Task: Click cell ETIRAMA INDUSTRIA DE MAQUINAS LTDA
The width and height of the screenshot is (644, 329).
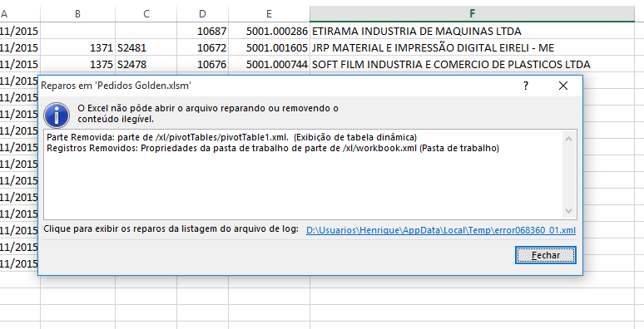Action: pos(472,31)
